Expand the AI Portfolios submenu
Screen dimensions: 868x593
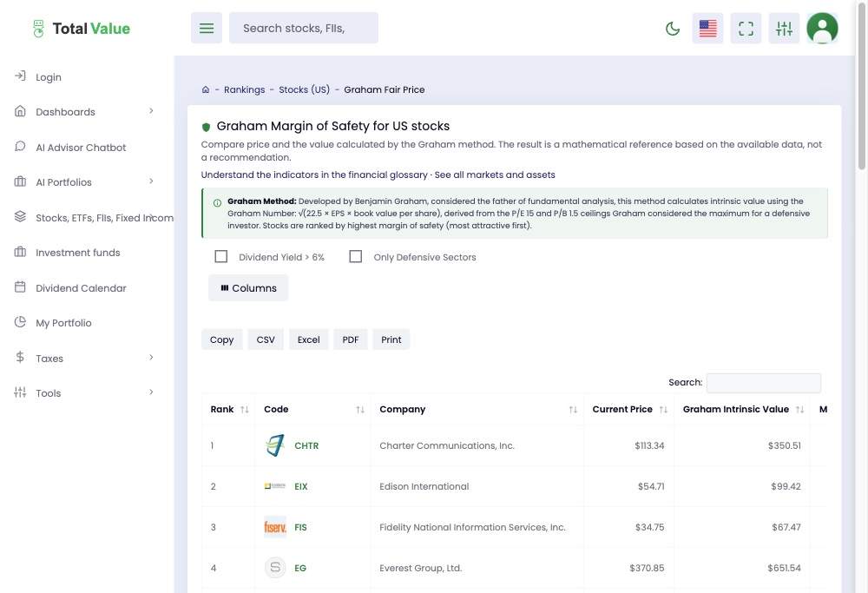pyautogui.click(x=84, y=182)
